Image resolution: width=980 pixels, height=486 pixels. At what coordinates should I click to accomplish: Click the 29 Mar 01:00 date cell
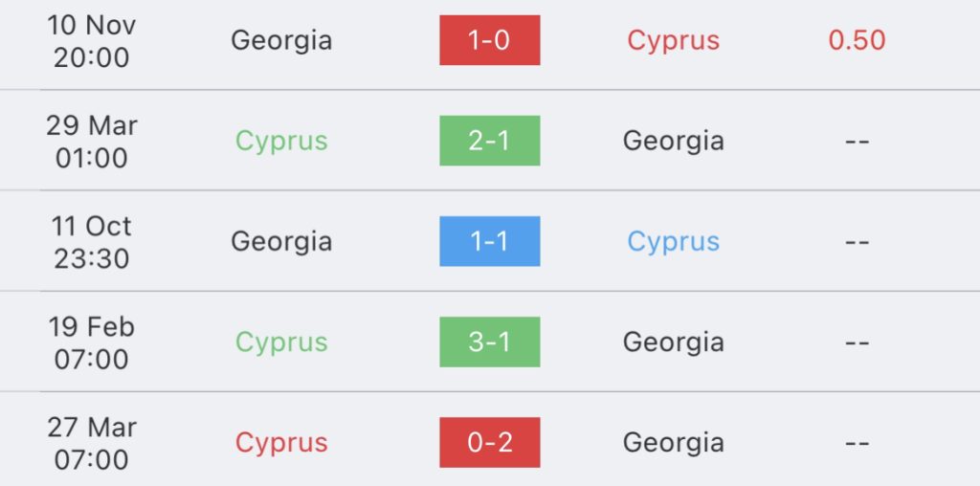[91, 142]
